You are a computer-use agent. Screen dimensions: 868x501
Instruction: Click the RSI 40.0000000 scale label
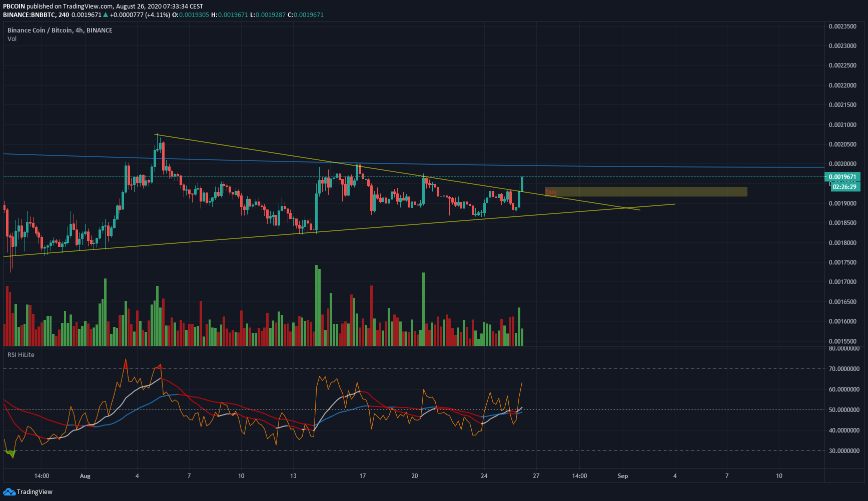point(844,430)
